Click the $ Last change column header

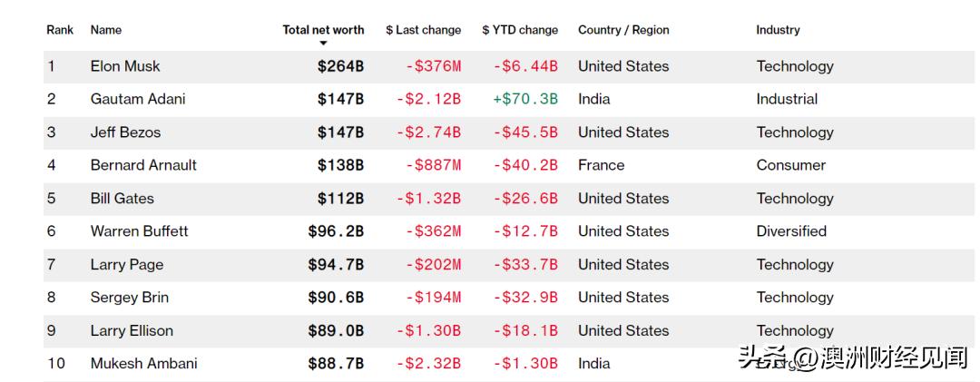pyautogui.click(x=423, y=30)
